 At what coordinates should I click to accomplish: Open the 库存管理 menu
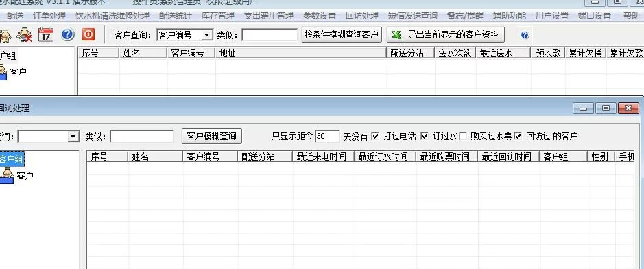[217, 16]
